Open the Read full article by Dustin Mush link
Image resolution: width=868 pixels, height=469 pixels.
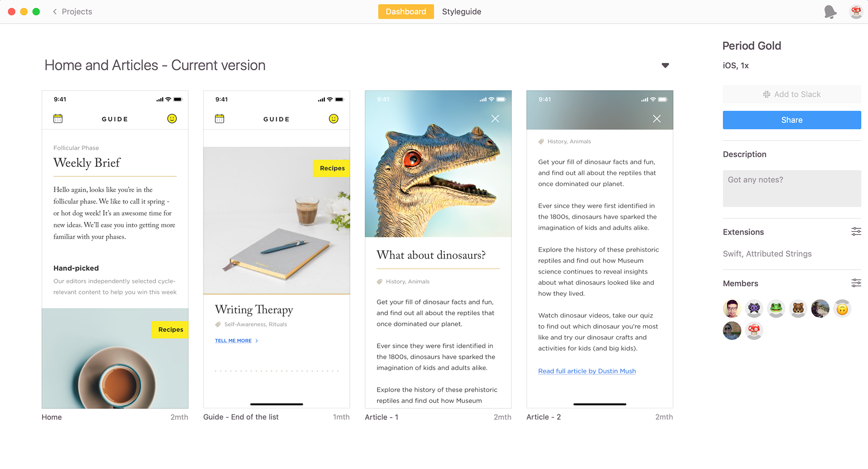(587, 371)
